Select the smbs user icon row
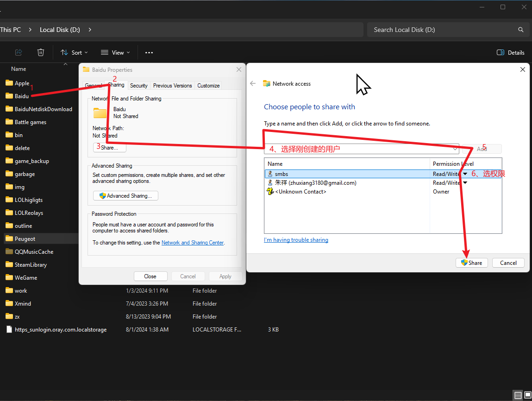The width and height of the screenshot is (532, 401). 270,174
